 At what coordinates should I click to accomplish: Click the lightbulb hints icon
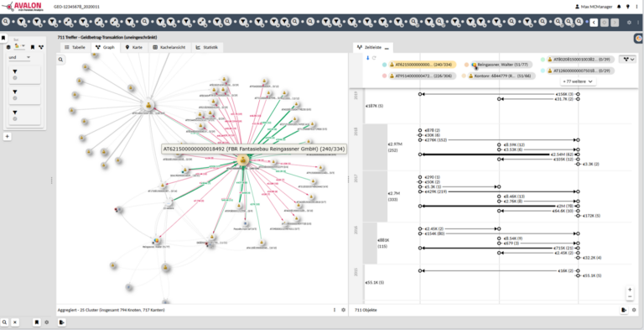tap(627, 7)
